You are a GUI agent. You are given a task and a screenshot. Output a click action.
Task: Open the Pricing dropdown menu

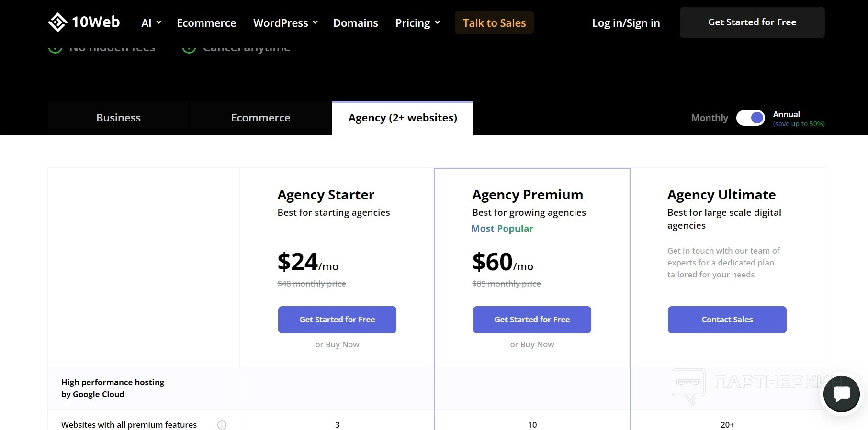[417, 23]
